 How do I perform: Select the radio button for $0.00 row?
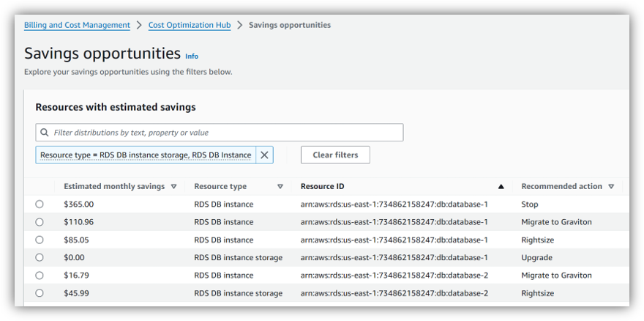click(39, 257)
